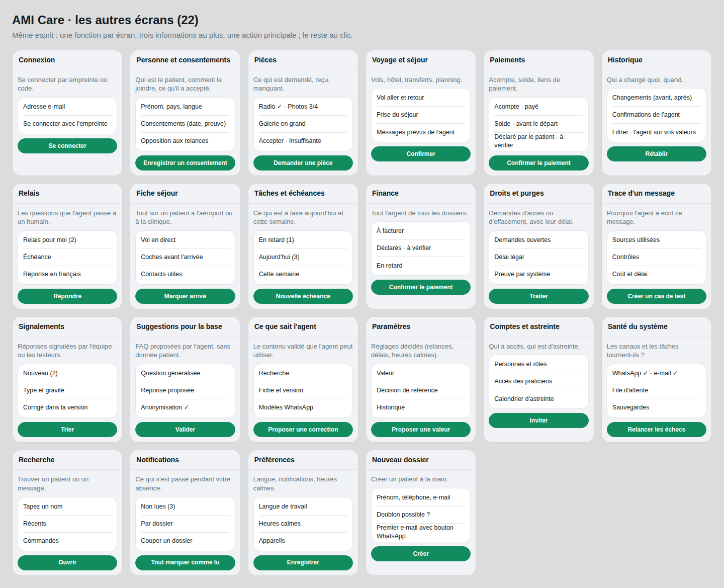
Task: Click Enregistrer un consentement button
Action: click(185, 163)
